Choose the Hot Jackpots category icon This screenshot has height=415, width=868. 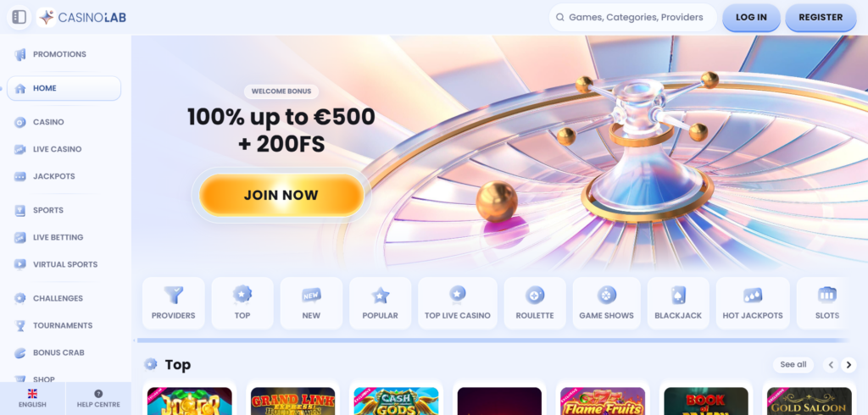(753, 296)
